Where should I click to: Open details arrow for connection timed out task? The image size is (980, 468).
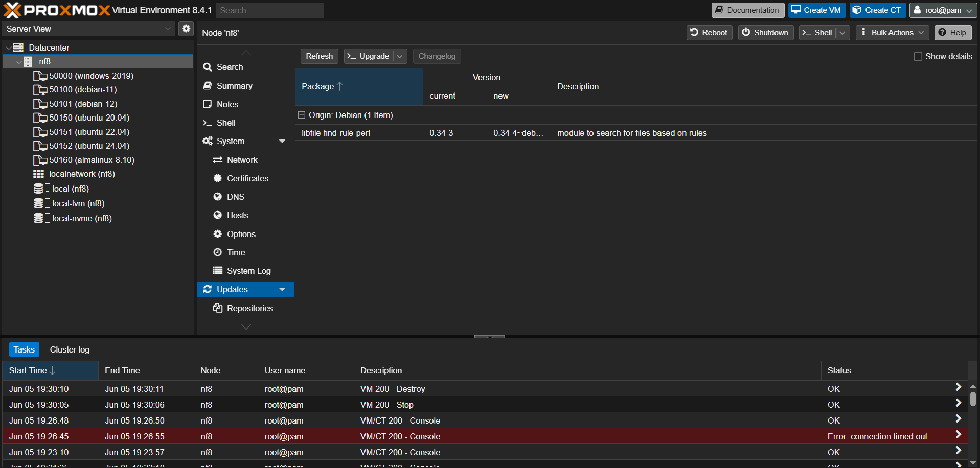pos(959,435)
